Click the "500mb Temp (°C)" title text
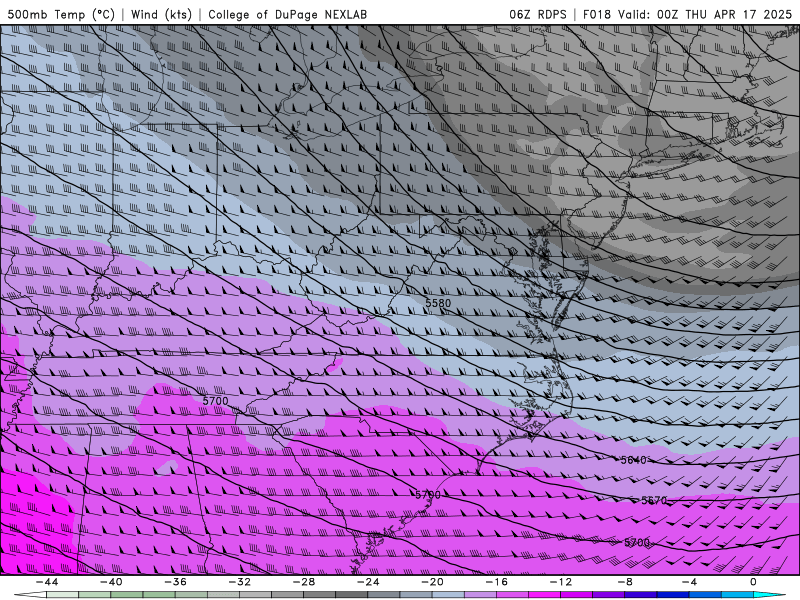 coord(61,14)
